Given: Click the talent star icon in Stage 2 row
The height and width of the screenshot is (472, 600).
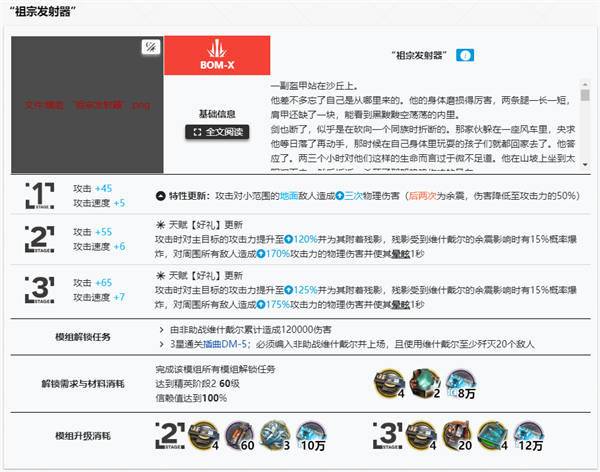Looking at the screenshot, I should [161, 225].
